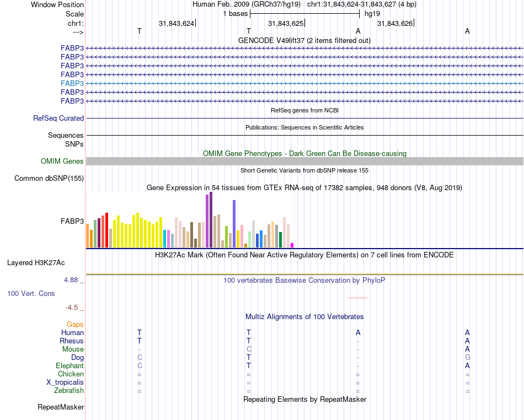Open OMIM Gene Phenotypes track title

point(304,153)
